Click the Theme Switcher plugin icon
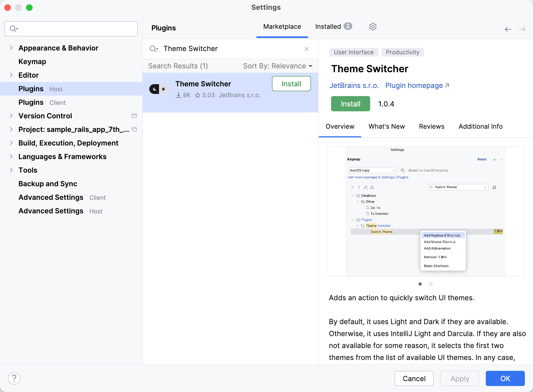 tap(158, 88)
